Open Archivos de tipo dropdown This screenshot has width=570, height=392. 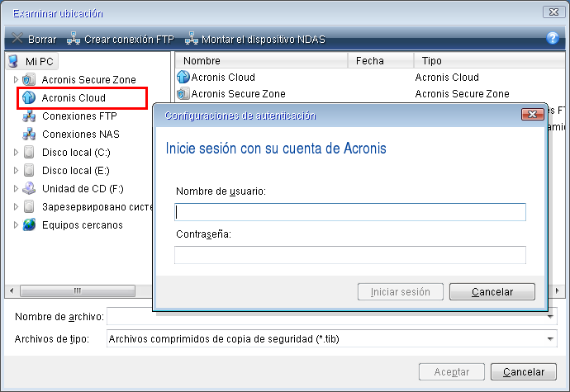[550, 339]
